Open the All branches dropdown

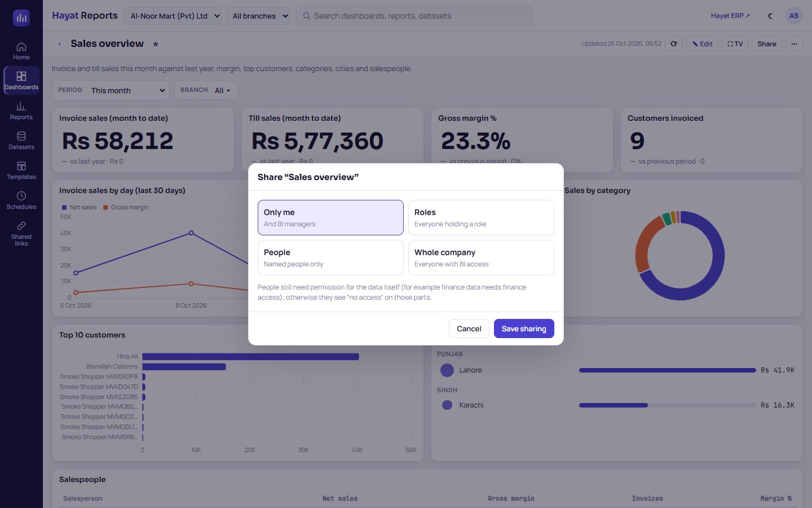point(258,16)
